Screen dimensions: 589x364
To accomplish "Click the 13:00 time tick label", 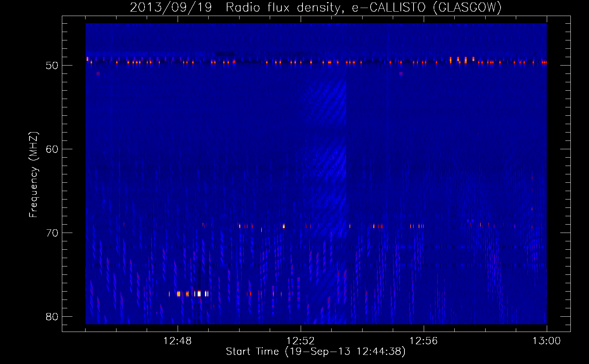I will point(547,341).
